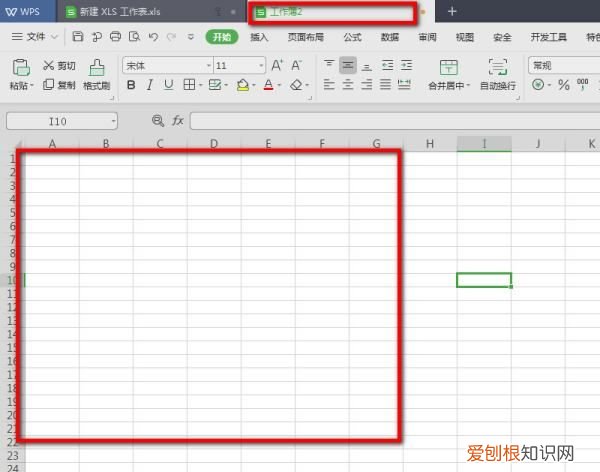
Task: Copy selection with the 复制 button
Action: pos(59,85)
